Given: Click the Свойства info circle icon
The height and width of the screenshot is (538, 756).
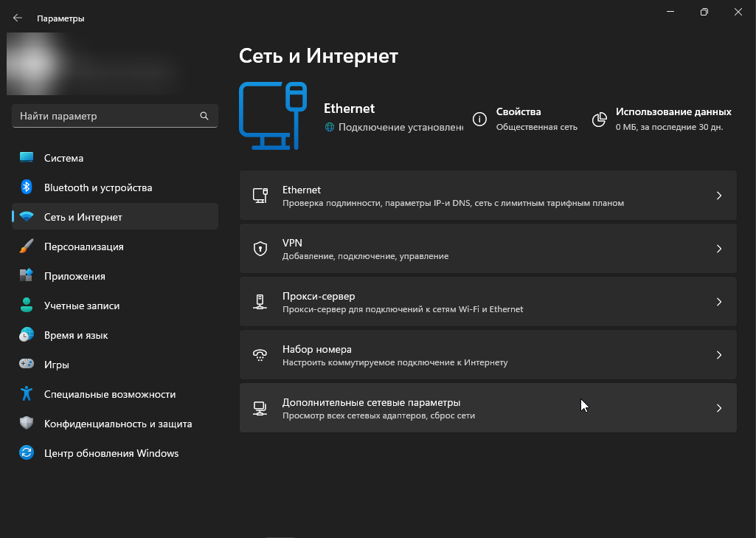Looking at the screenshot, I should click(479, 120).
